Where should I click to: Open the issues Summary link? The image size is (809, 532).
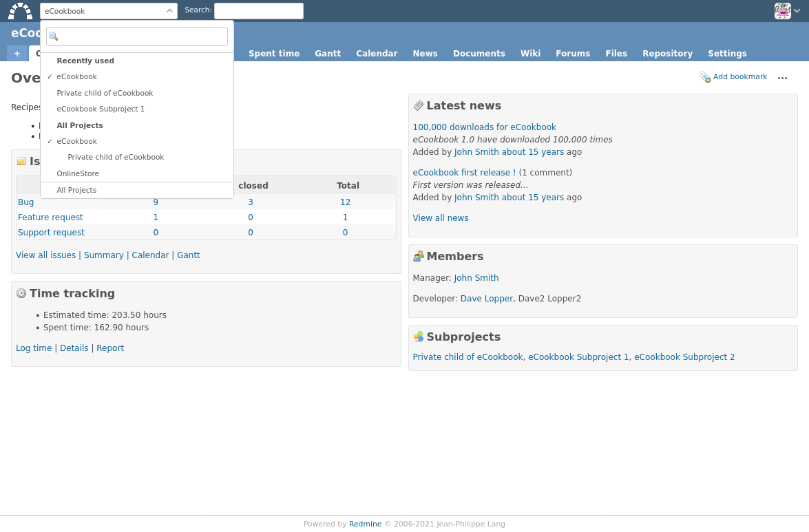coord(104,255)
